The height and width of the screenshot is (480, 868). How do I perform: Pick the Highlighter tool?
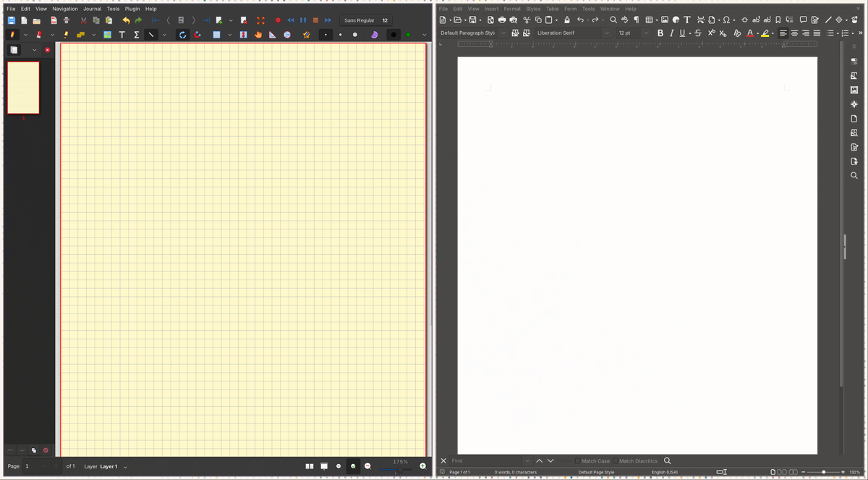[67, 35]
